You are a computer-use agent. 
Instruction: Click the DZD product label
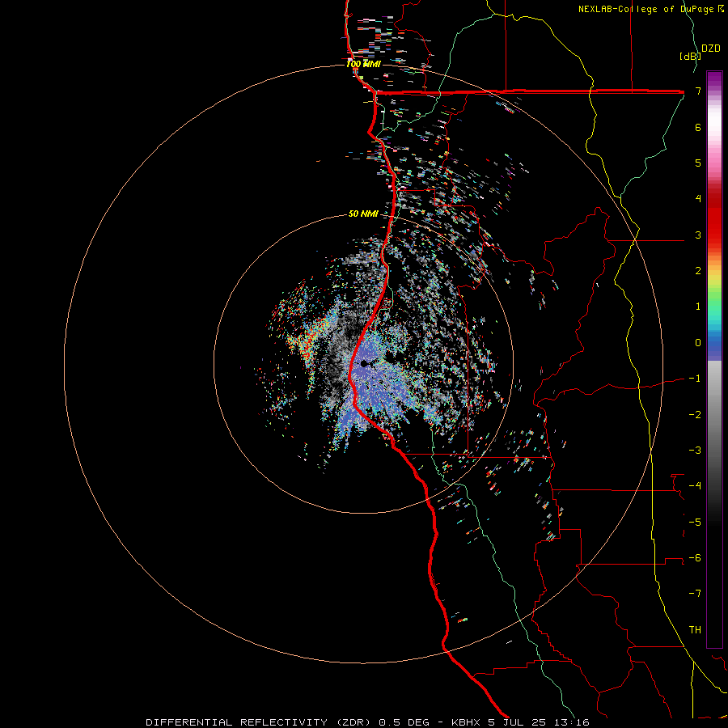tap(711, 49)
